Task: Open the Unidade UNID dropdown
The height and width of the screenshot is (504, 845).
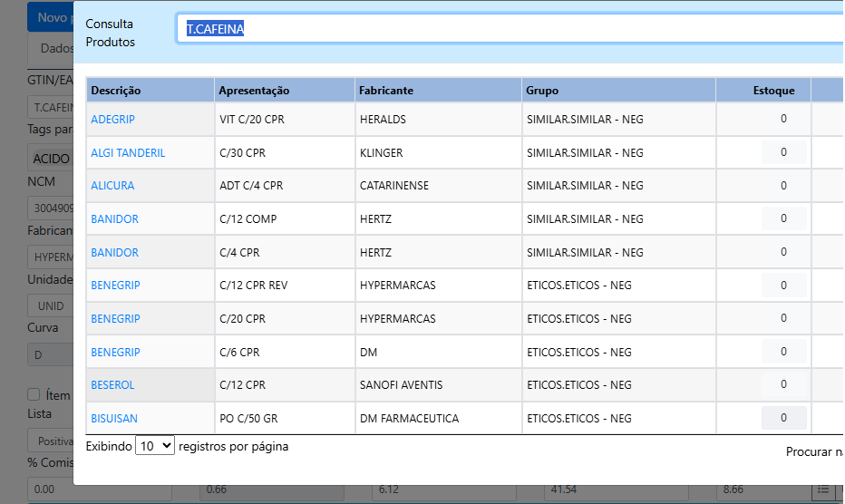Action: (50, 305)
